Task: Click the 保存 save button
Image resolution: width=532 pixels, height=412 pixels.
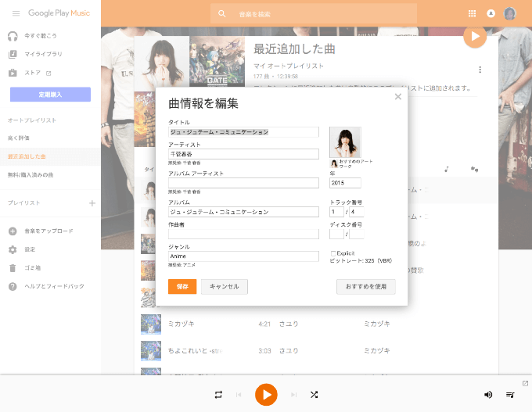Action: [x=182, y=287]
